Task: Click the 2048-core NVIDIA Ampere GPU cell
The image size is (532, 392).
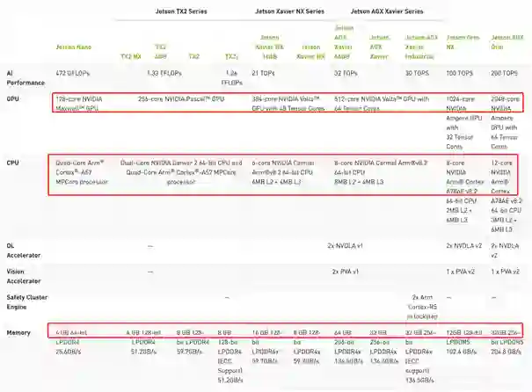Action: [x=506, y=123]
